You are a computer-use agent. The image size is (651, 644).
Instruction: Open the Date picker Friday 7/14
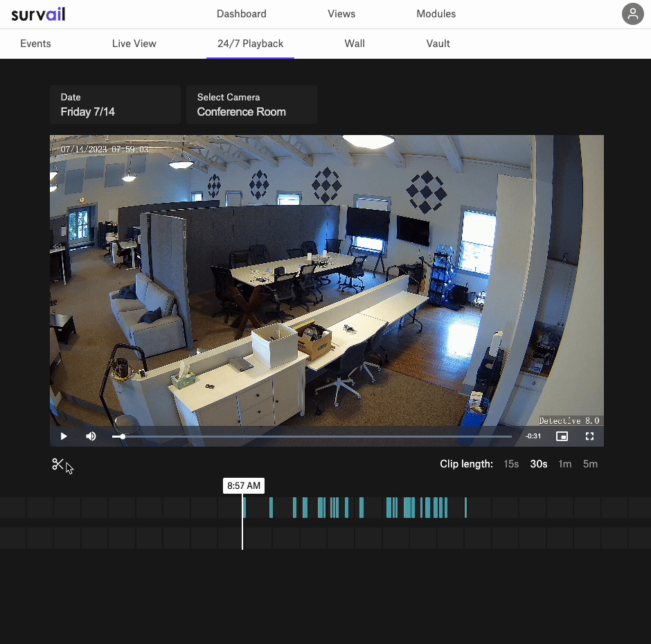tap(115, 105)
